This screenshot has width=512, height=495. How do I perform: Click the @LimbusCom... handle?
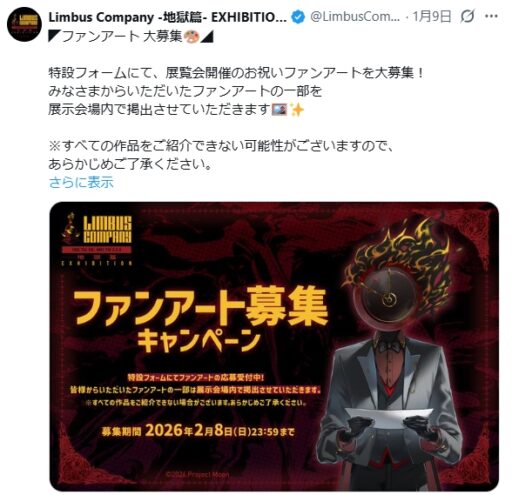[x=355, y=16]
